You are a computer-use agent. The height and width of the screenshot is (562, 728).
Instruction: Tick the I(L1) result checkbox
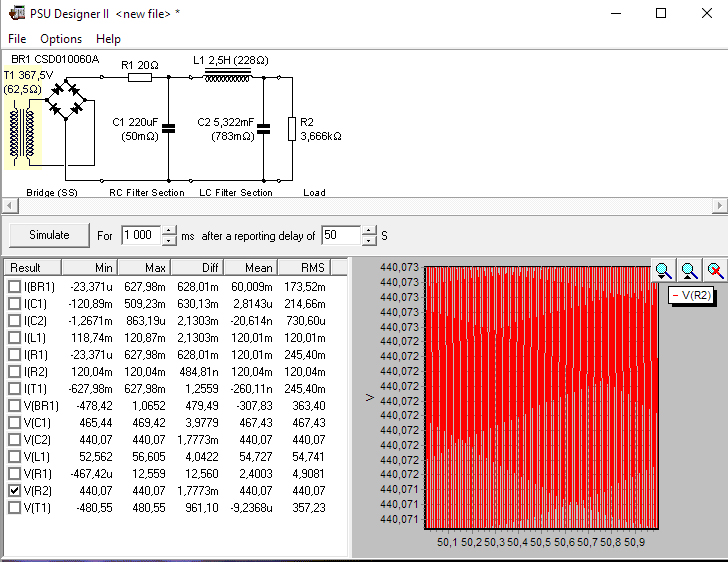click(14, 338)
